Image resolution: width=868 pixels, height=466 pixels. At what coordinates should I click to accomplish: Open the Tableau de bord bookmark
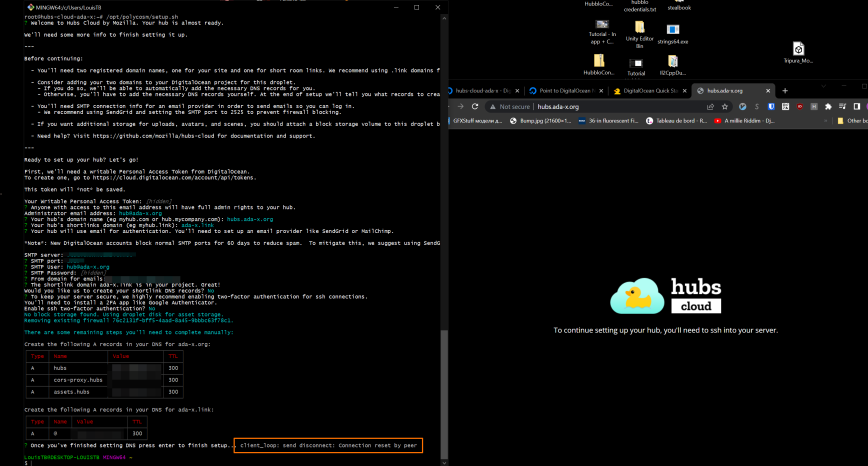pyautogui.click(x=676, y=121)
